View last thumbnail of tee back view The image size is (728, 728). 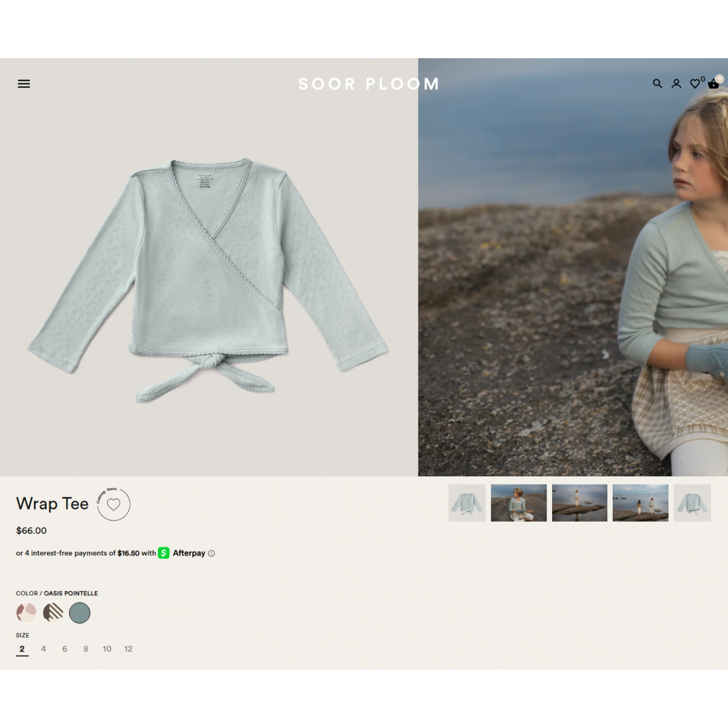click(692, 503)
